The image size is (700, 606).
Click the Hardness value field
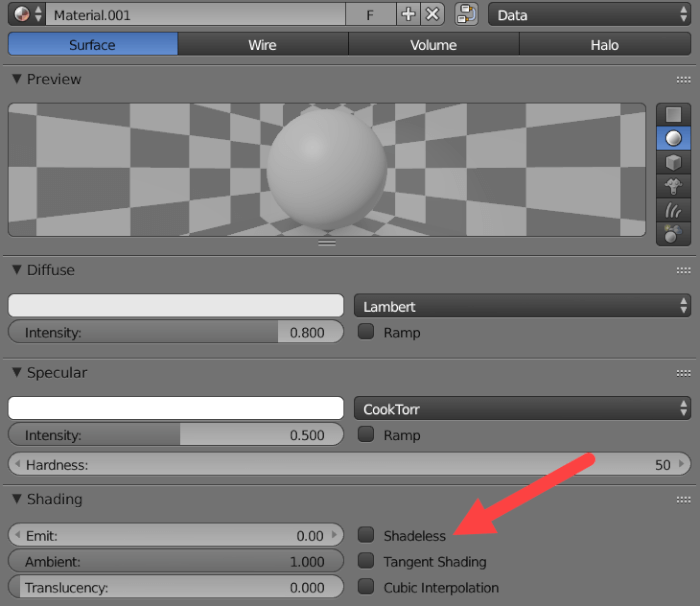point(350,464)
